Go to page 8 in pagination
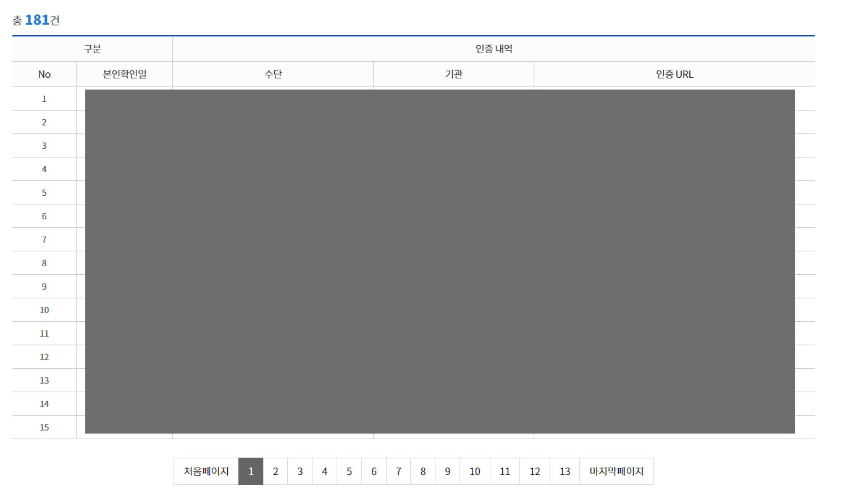 (423, 471)
